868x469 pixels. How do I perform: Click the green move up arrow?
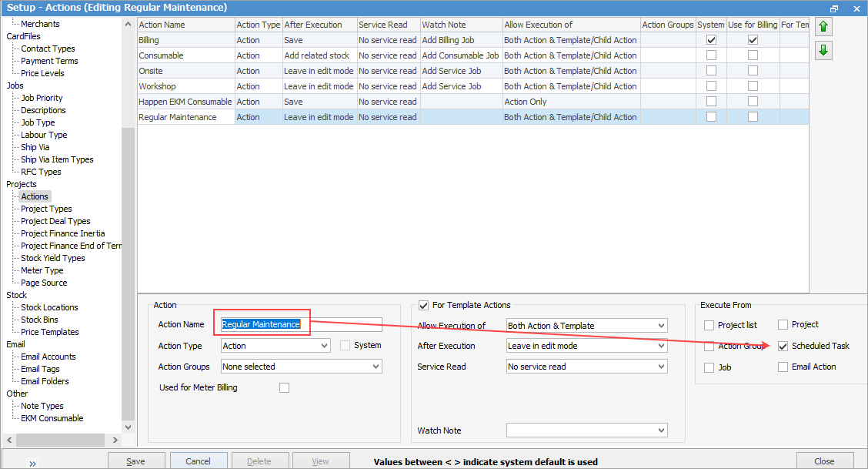tap(824, 27)
